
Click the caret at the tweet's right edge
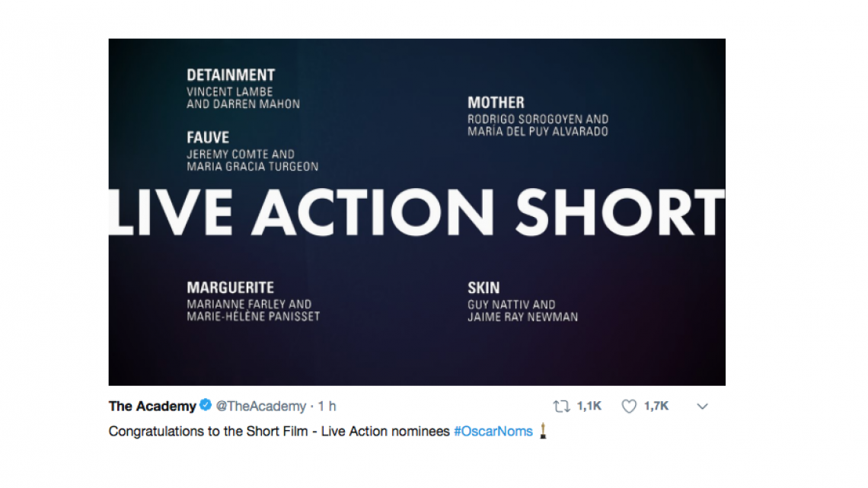tap(701, 407)
